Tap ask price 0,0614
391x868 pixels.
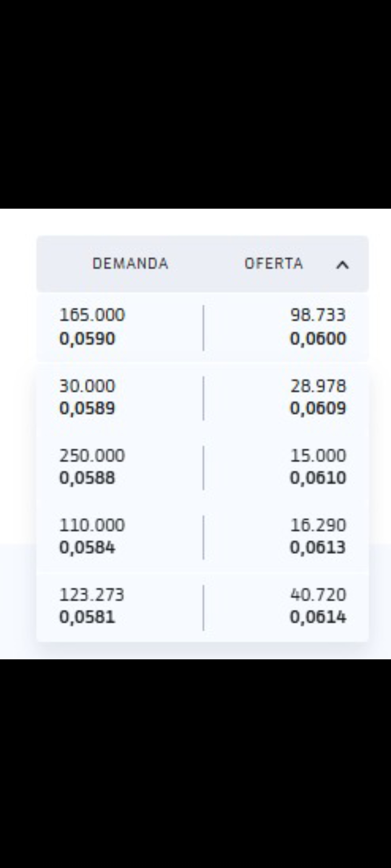(318, 617)
